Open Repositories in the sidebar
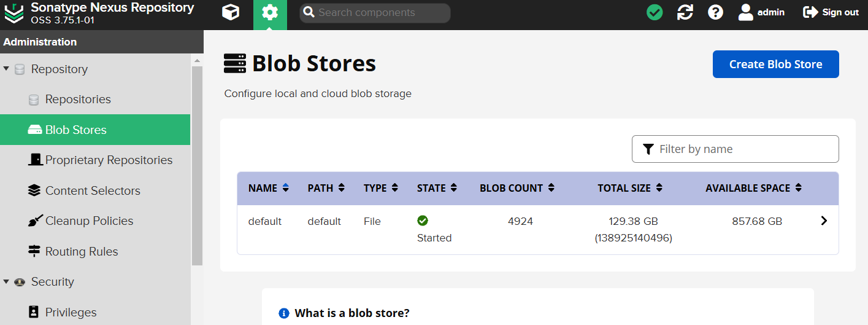Screen dimensions: 868x325 pos(78,100)
